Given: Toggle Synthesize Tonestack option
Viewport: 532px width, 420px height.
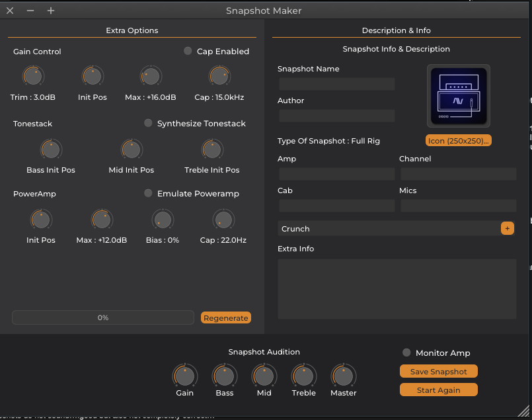Looking at the screenshot, I should click(x=148, y=123).
